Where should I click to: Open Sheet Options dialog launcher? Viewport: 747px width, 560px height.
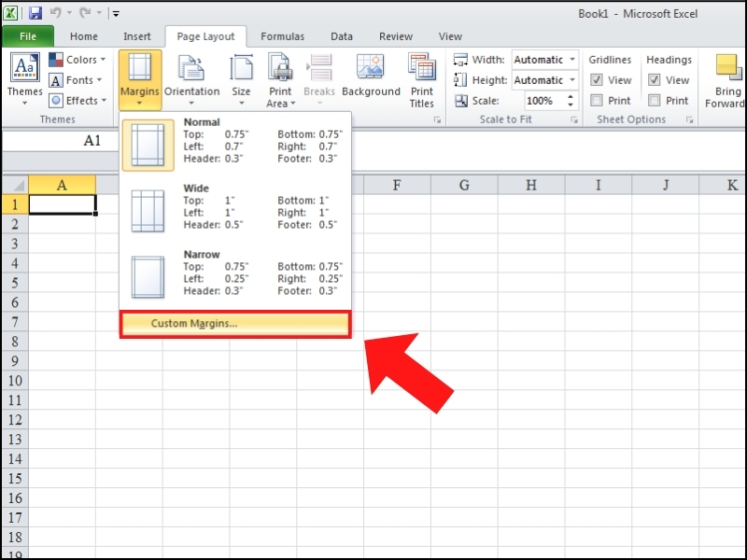[689, 120]
